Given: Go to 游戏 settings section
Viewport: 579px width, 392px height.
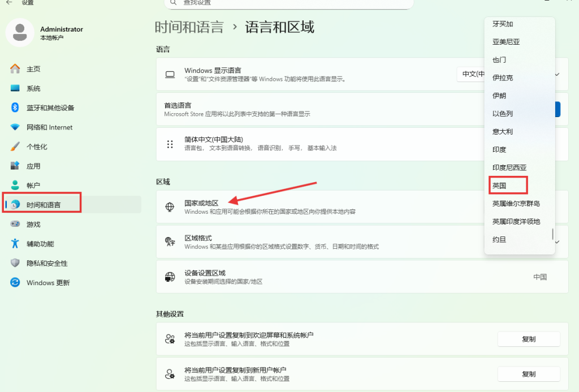Looking at the screenshot, I should [33, 225].
